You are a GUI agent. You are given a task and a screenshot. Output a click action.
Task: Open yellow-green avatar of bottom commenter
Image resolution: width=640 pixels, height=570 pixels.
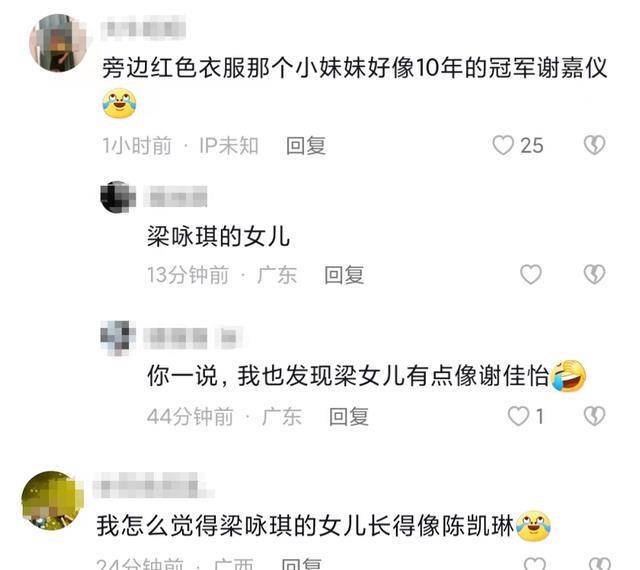pos(53,501)
